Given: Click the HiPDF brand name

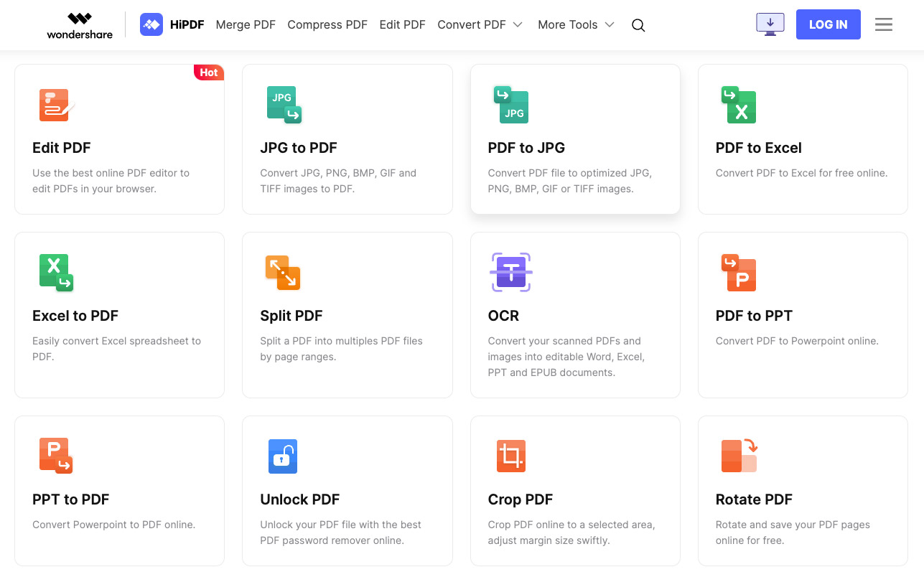Looking at the screenshot, I should tap(187, 24).
